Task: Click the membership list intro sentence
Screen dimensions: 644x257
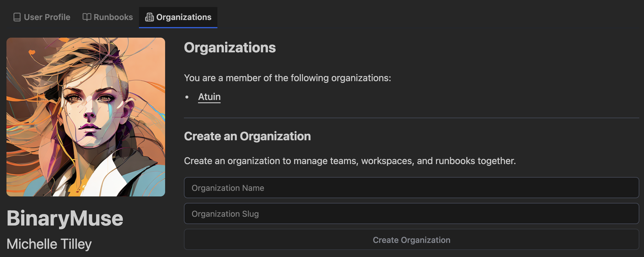Action: coord(287,78)
